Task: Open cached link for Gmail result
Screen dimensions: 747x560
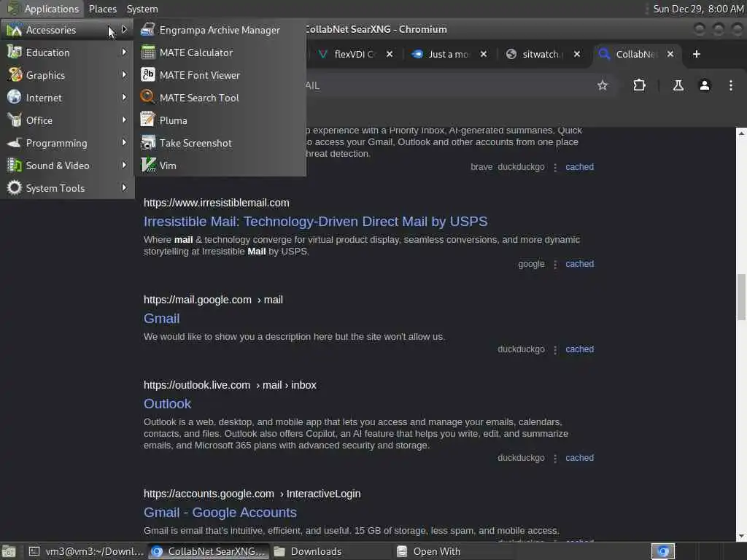Action: pos(579,349)
